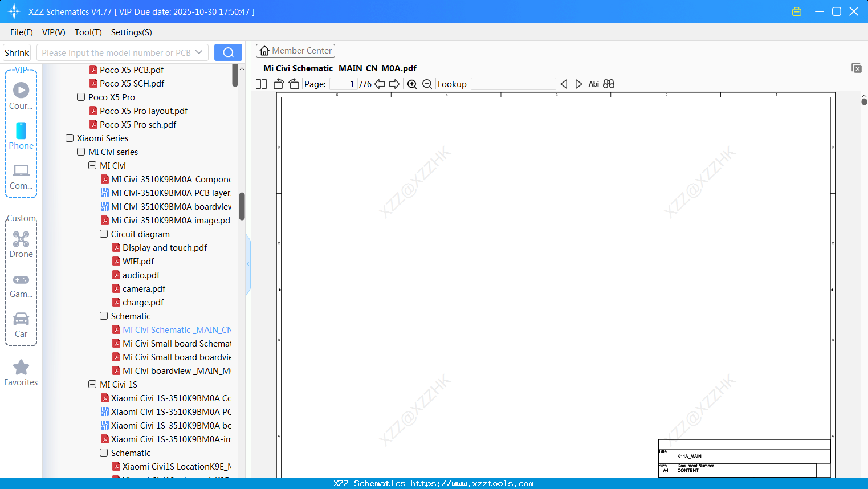Open the File(F) menu
Viewport: 868px width, 489px height.
pos(22,32)
